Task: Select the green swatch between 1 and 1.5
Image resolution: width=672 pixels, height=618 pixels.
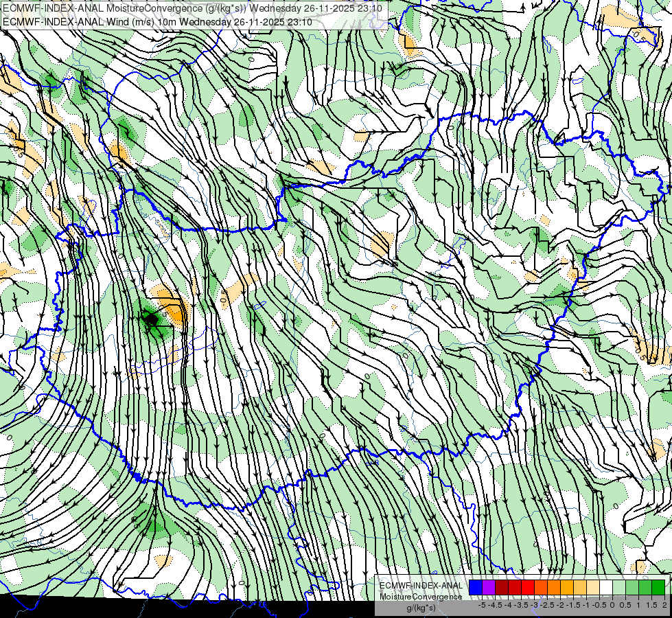Action: 645,588
